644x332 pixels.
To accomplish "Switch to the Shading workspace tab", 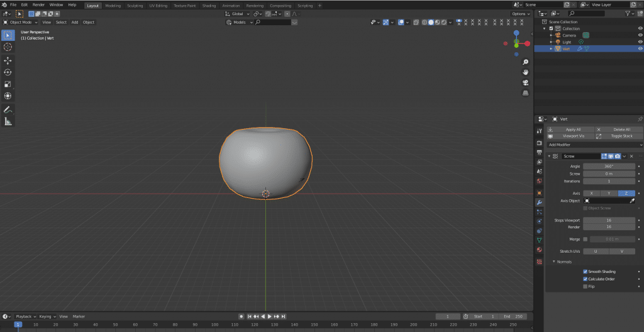I will [x=209, y=6].
